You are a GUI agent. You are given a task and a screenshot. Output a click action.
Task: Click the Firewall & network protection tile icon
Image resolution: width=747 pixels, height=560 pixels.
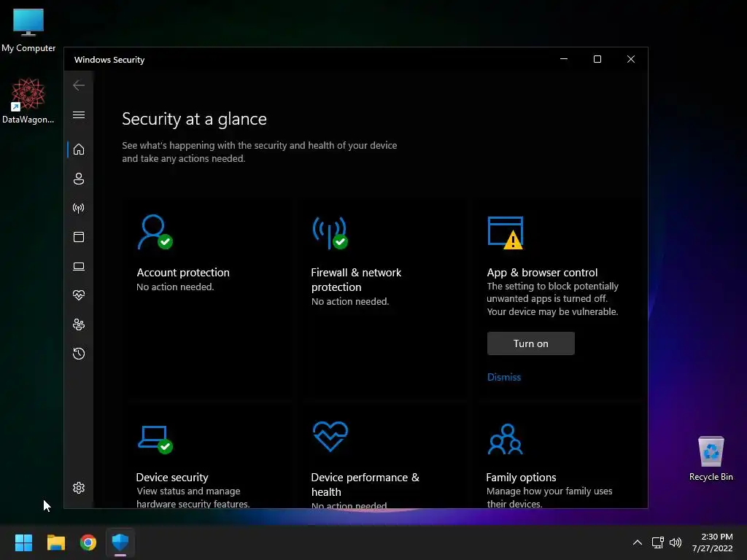pyautogui.click(x=330, y=233)
